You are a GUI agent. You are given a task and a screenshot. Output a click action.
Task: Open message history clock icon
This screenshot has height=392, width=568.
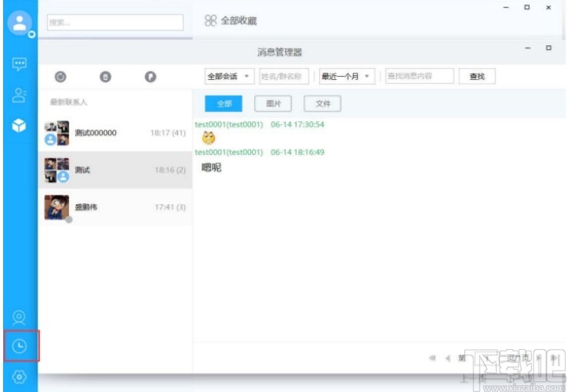point(19,346)
